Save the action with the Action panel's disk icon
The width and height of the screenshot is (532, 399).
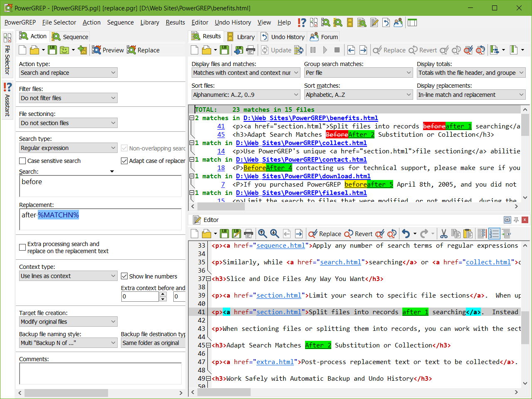pos(52,50)
